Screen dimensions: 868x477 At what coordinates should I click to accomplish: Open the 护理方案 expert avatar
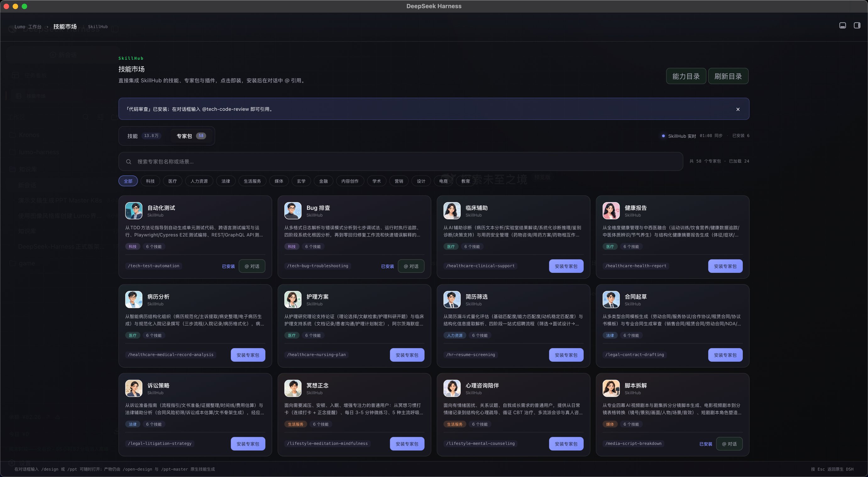coord(293,300)
